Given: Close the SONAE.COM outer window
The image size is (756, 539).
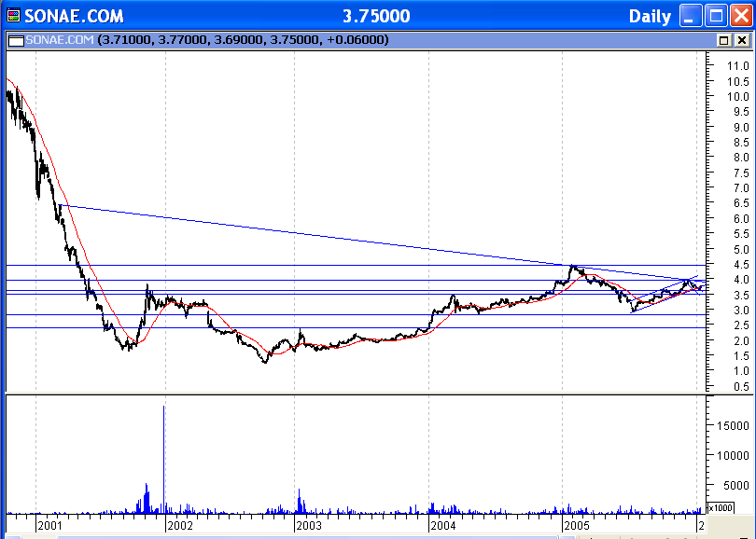Looking at the screenshot, I should 741,16.
